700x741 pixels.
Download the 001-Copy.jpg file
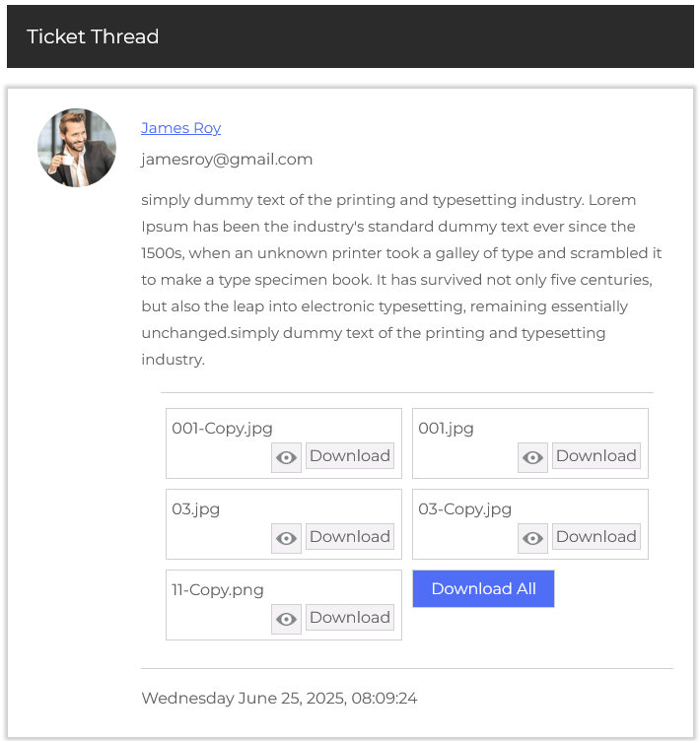349,456
